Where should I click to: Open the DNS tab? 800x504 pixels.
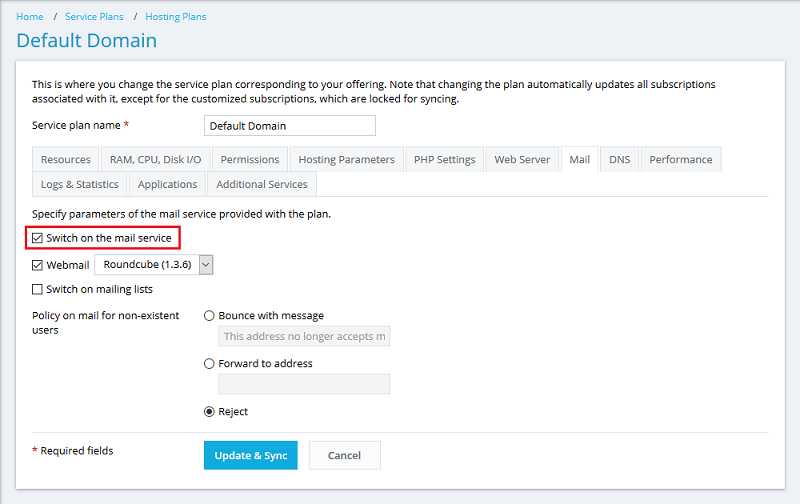coord(619,160)
